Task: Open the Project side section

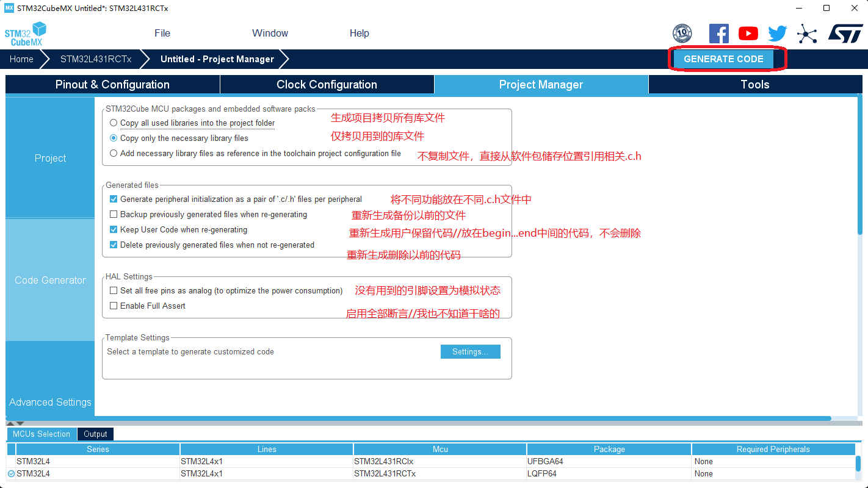Action: pyautogui.click(x=50, y=157)
